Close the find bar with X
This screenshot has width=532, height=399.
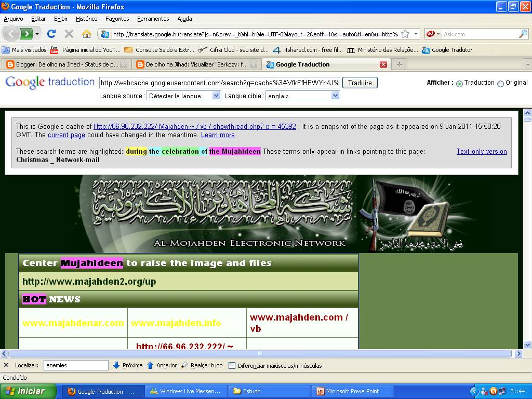[6, 365]
